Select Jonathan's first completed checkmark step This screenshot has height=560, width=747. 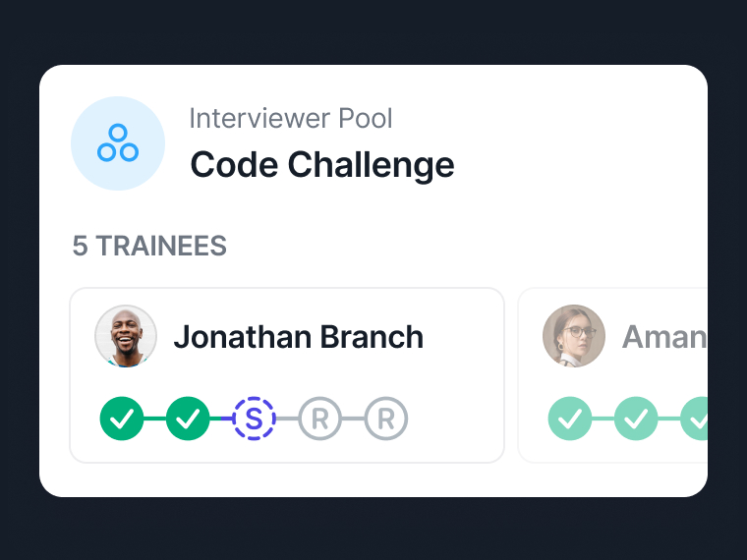tap(122, 419)
